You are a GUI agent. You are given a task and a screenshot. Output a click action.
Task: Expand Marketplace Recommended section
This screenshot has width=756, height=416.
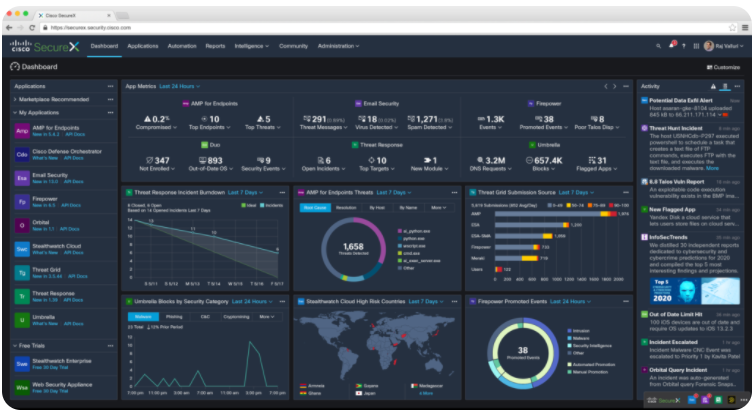tap(15, 99)
